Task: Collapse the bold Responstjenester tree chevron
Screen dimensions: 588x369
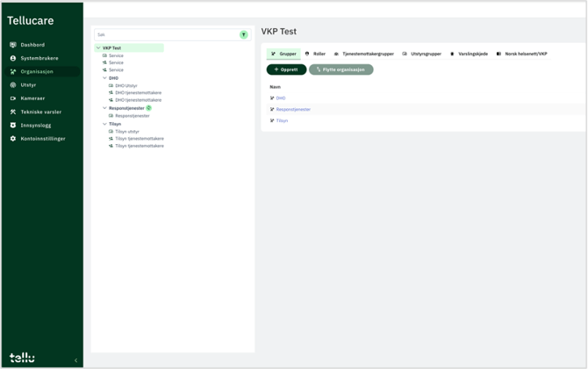Action: [104, 108]
